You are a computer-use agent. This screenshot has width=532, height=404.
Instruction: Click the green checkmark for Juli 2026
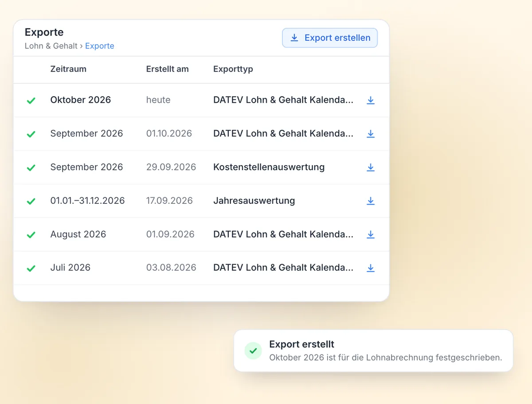pos(31,268)
